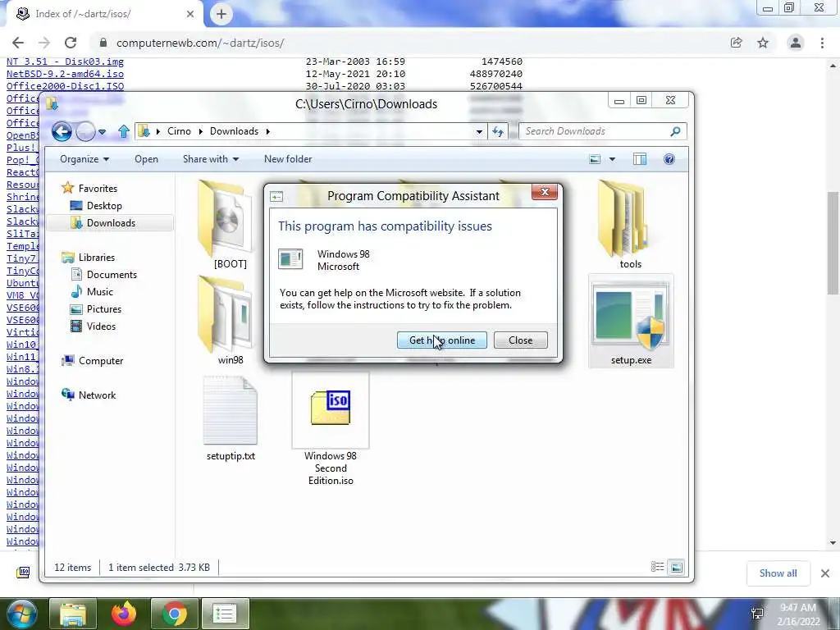Click Show all downloads button
Viewport: 840px width, 630px height.
(778, 573)
